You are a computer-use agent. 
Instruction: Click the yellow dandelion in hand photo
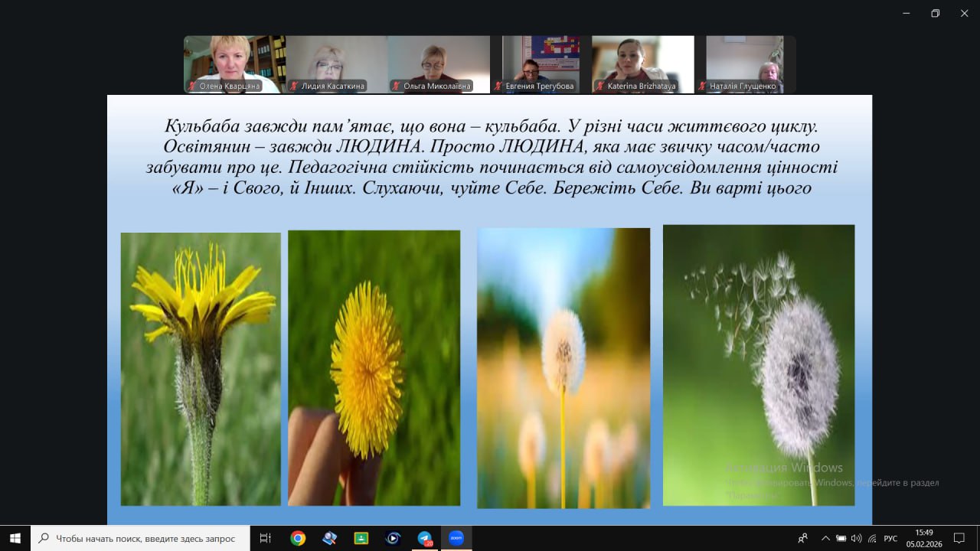(374, 367)
